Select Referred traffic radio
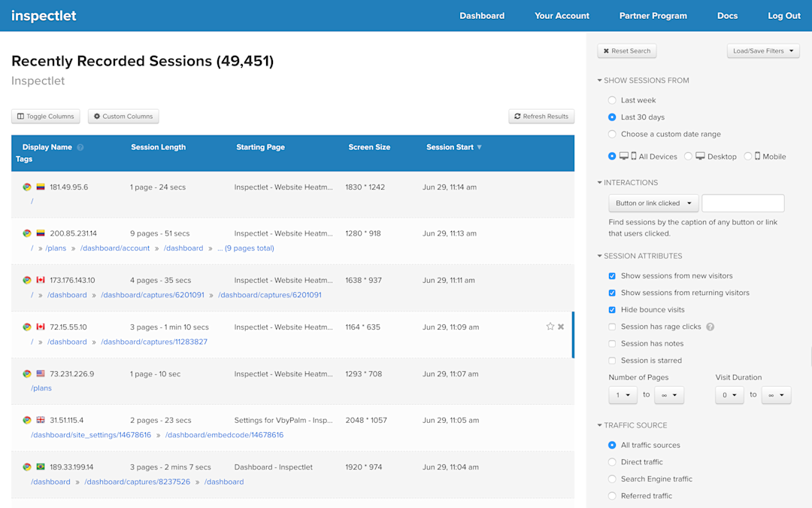Image resolution: width=812 pixels, height=508 pixels. pyautogui.click(x=612, y=495)
